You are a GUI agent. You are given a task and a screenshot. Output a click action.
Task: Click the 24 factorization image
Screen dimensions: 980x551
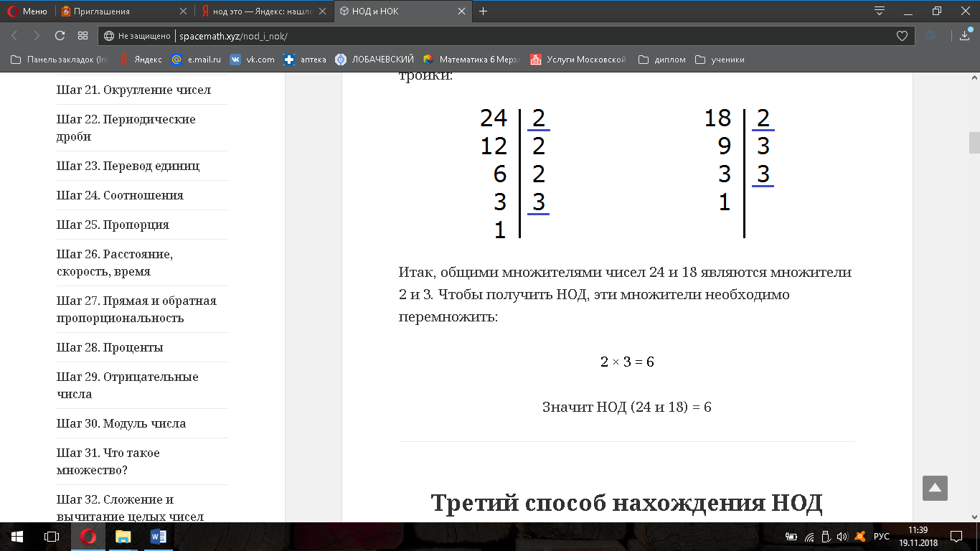[x=514, y=172]
